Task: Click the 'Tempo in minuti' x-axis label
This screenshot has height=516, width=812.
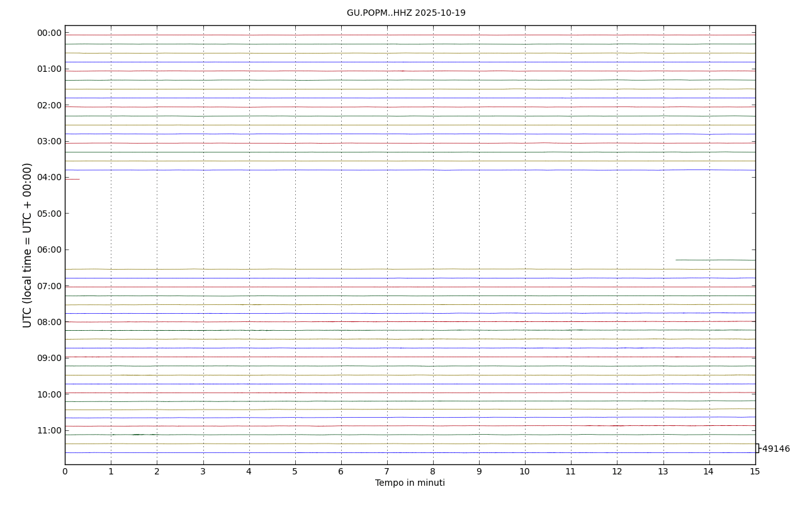Action: point(410,483)
